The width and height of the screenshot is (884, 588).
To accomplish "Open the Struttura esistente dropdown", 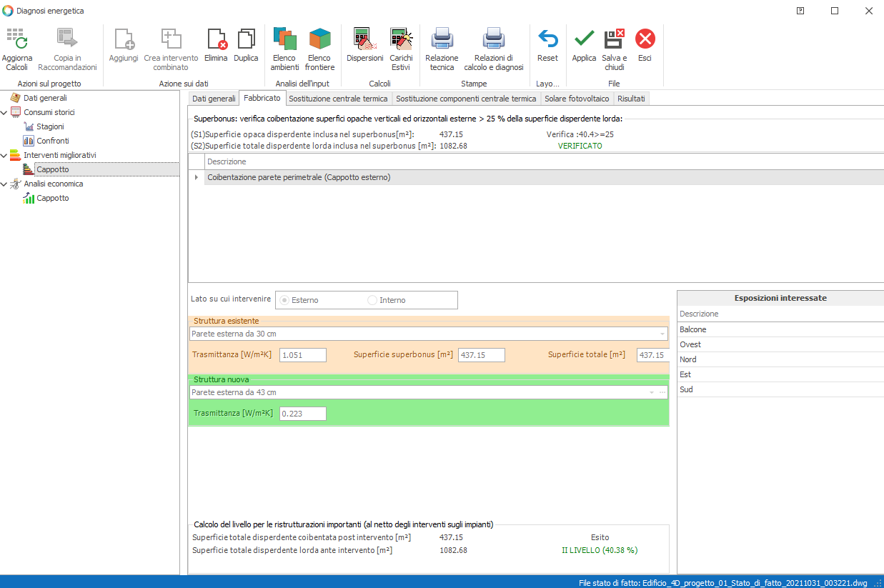I will [x=662, y=334].
